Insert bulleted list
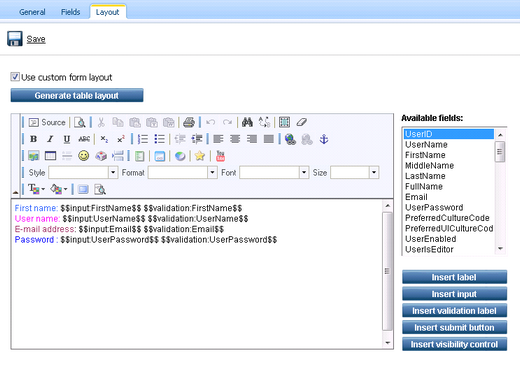520x365 pixels. 160,139
